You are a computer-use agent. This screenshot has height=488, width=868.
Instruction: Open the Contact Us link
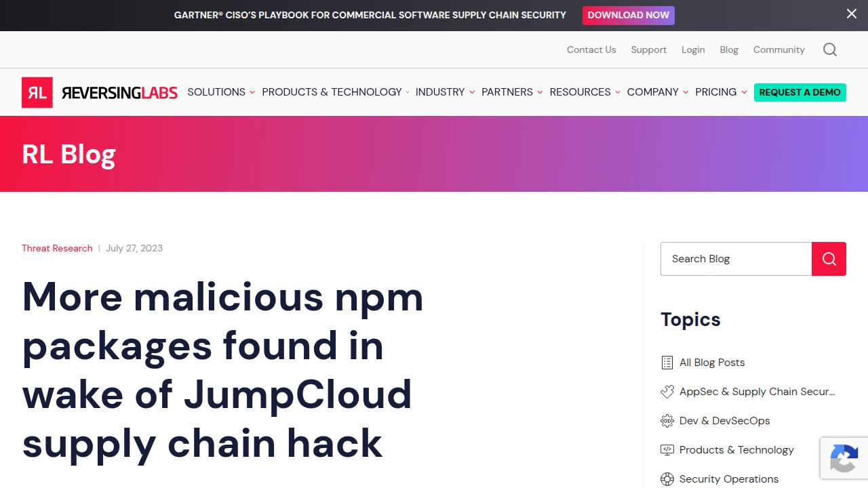click(591, 49)
